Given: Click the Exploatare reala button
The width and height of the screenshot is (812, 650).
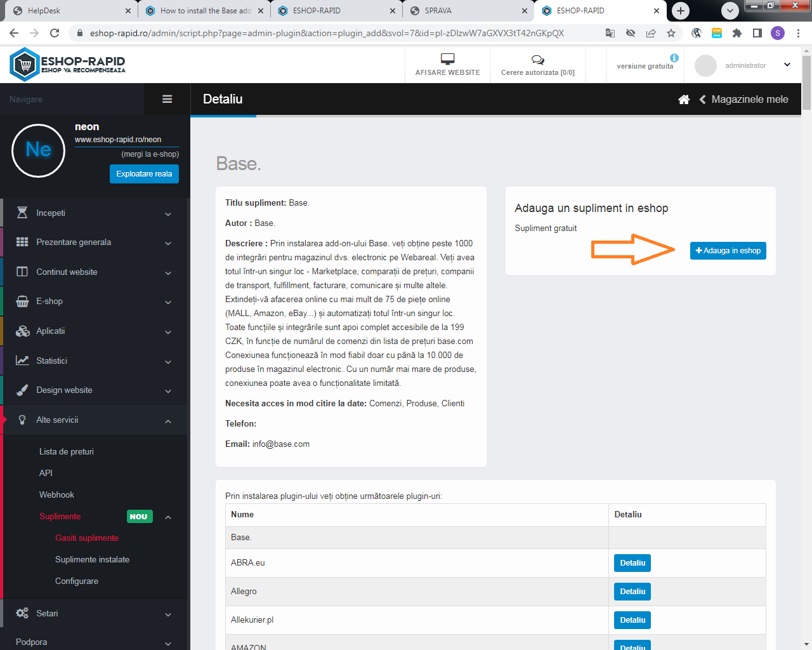Looking at the screenshot, I should (x=144, y=174).
